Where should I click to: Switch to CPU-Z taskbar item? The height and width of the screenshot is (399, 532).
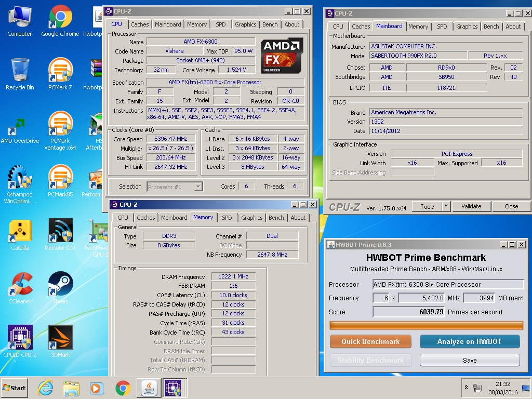174,388
